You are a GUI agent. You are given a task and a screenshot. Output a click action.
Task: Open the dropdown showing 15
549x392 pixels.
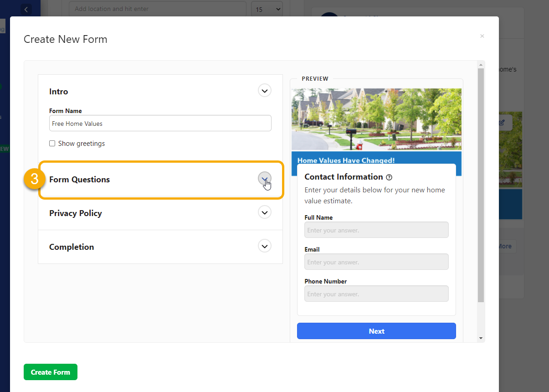267,9
